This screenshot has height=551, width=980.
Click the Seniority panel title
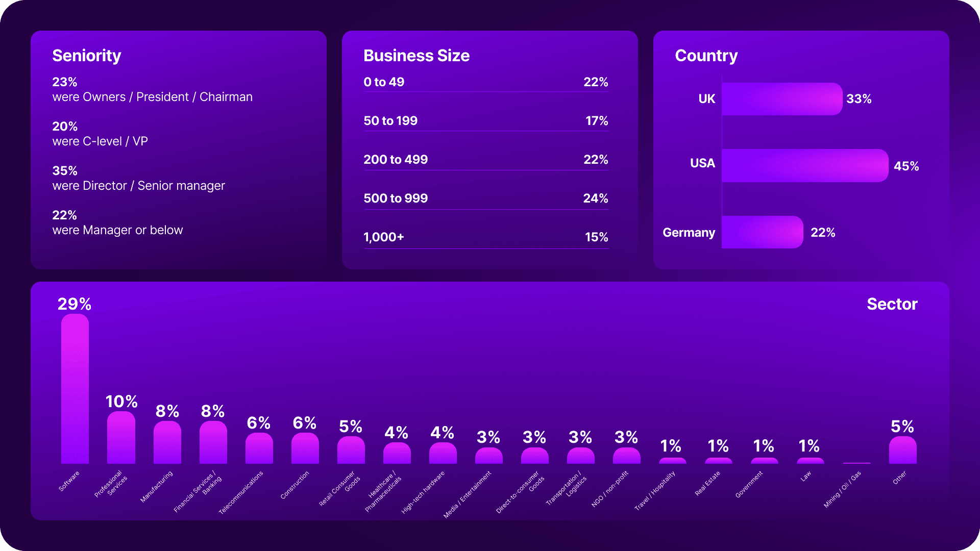87,55
